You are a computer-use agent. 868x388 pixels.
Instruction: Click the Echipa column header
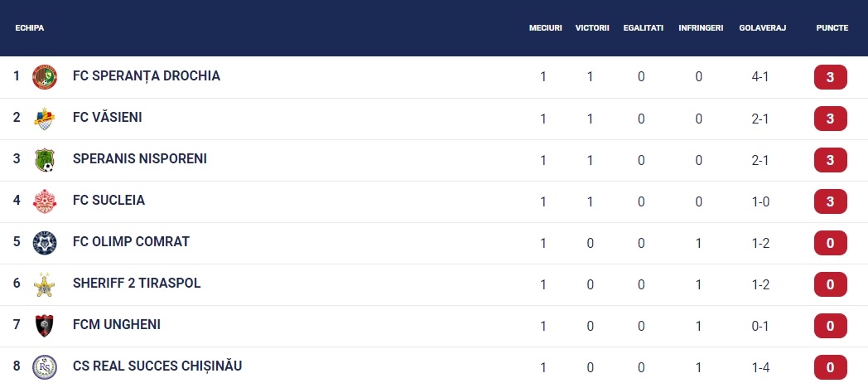pos(29,27)
